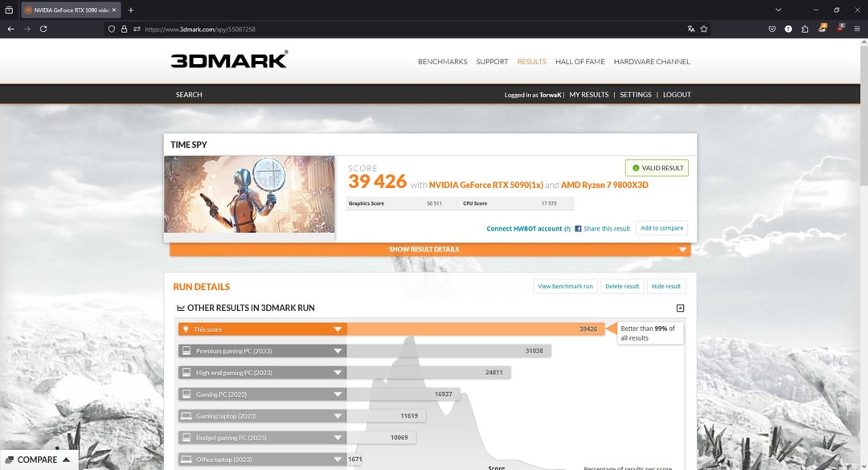Click the Hide result button
The height and width of the screenshot is (470, 868).
tap(666, 286)
